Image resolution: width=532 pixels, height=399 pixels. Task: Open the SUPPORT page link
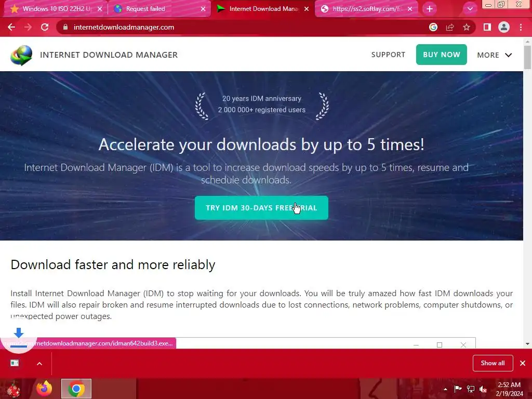(x=388, y=55)
